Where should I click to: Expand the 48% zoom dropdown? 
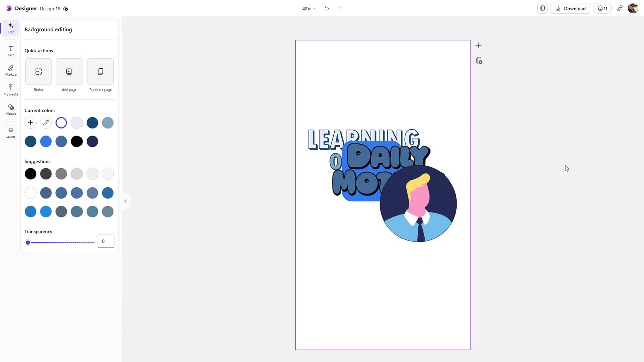[309, 8]
